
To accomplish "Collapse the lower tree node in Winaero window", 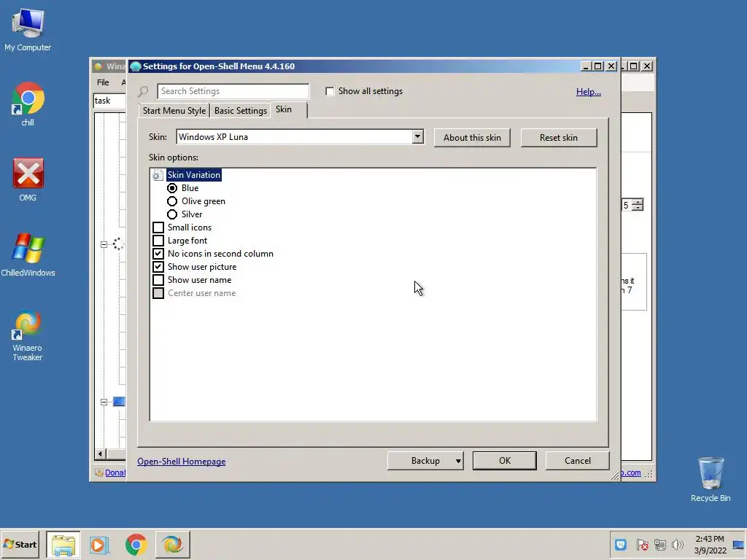I will tap(104, 402).
